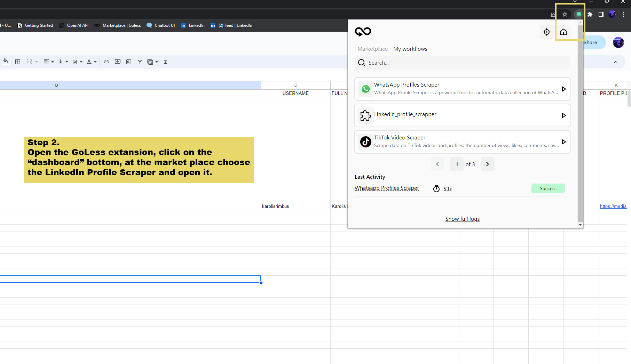Expand the merge cells dropdown arrow

point(36,62)
